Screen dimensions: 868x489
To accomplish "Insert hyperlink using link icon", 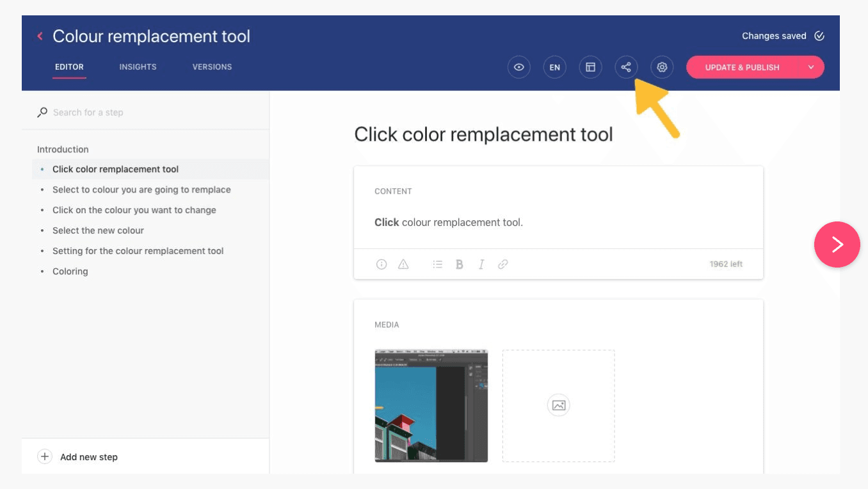I will 503,264.
